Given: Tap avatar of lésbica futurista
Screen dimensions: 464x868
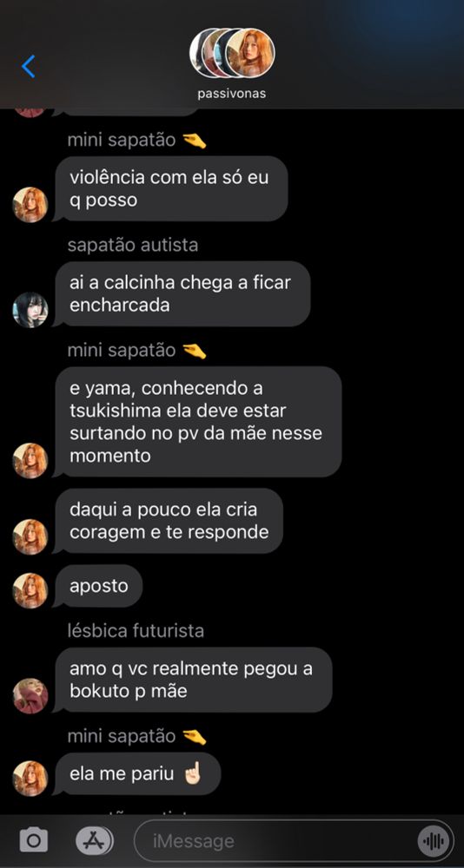Looking at the screenshot, I should tap(30, 696).
